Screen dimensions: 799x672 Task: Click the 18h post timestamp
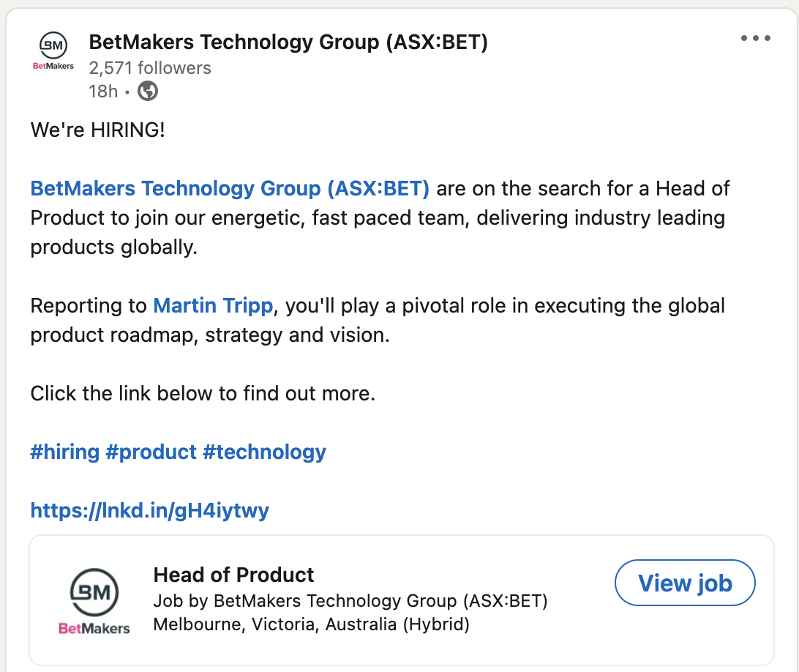[x=103, y=92]
